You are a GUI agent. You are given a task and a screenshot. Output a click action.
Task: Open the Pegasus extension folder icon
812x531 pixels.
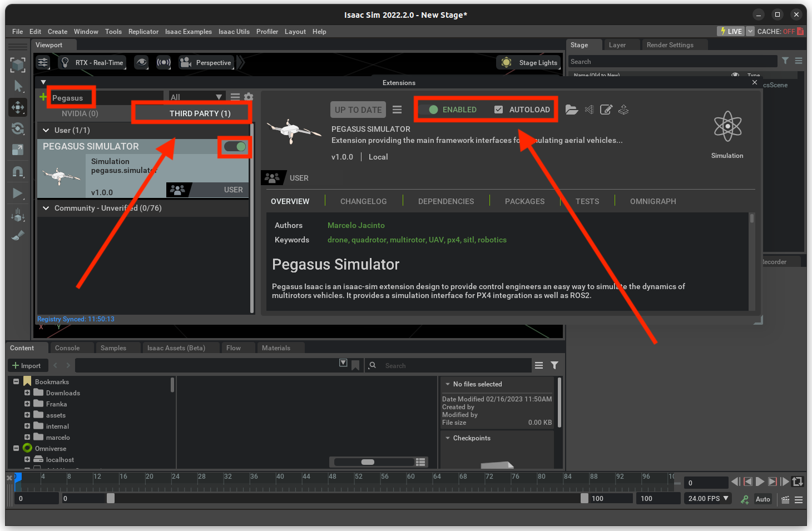[572, 110]
